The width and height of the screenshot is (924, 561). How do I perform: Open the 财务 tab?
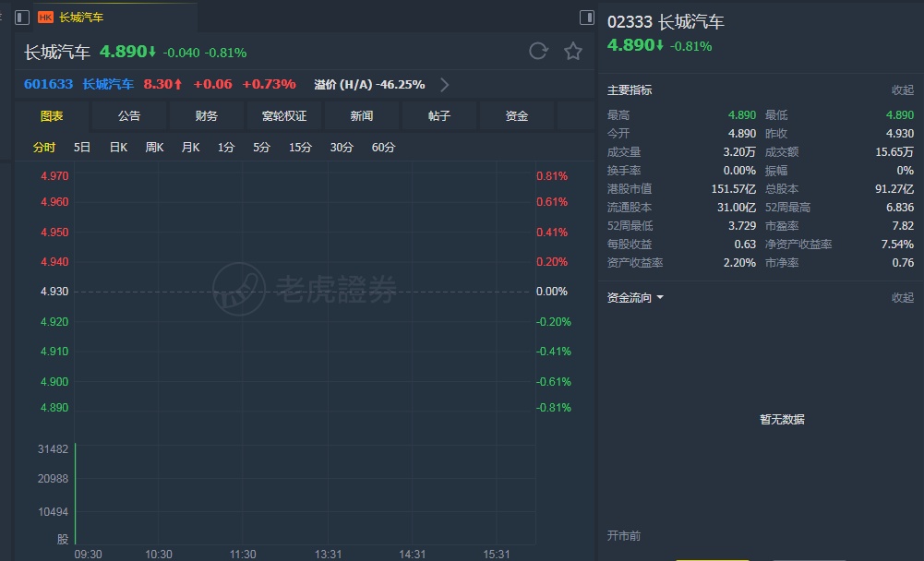pyautogui.click(x=206, y=116)
